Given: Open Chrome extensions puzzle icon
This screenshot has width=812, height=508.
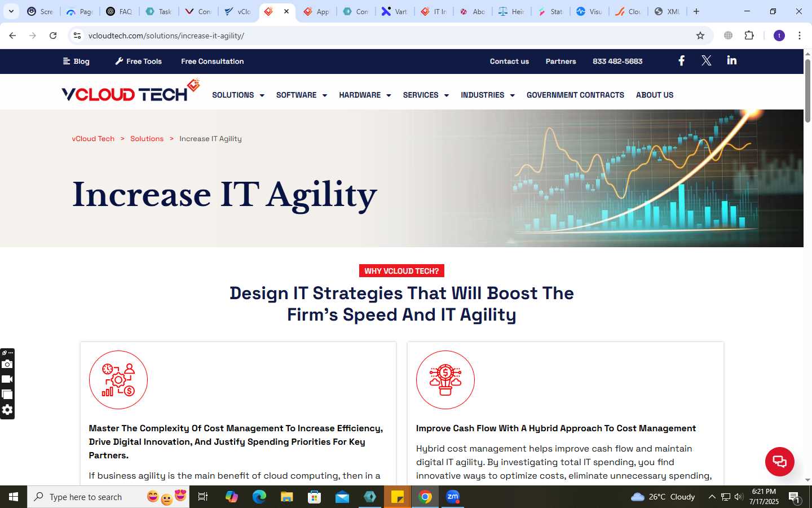Looking at the screenshot, I should (749, 36).
